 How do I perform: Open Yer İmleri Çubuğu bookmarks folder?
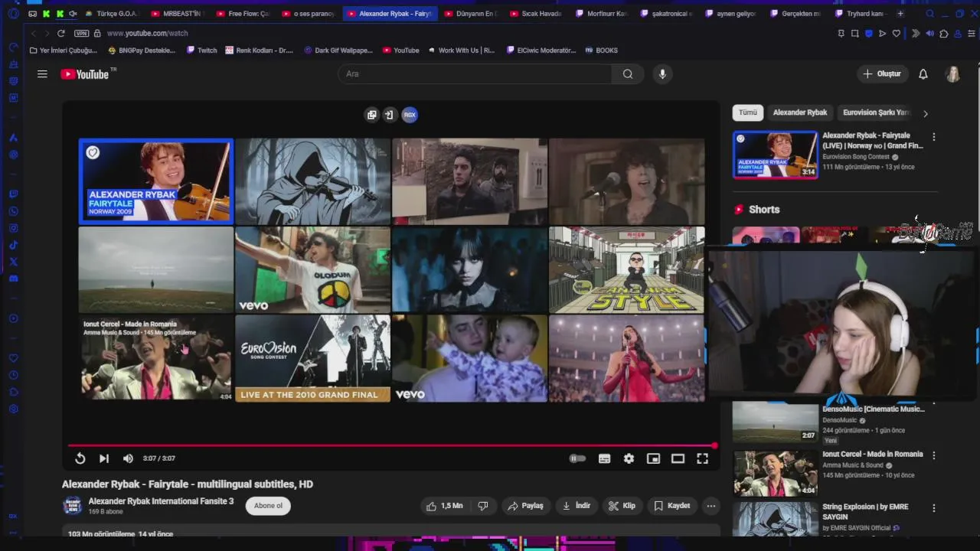[x=63, y=51]
